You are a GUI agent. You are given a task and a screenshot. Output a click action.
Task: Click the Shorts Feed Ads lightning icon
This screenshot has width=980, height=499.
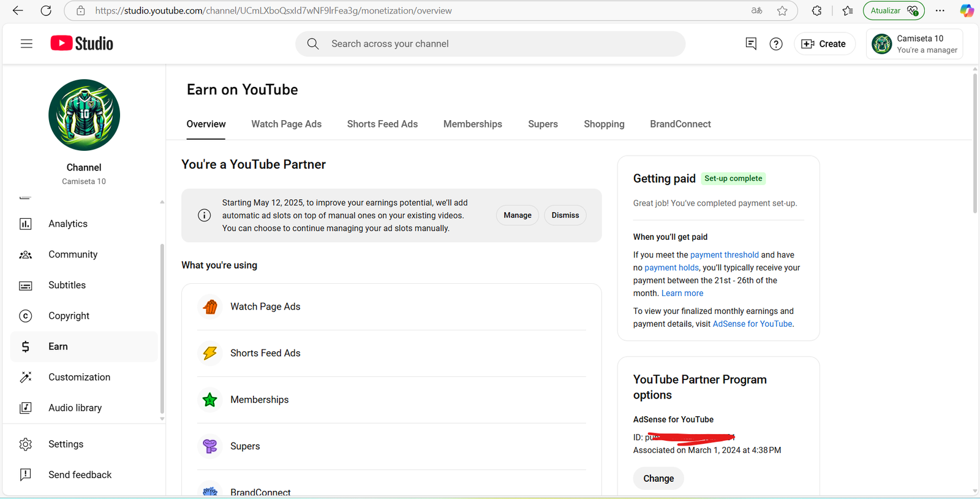point(210,353)
